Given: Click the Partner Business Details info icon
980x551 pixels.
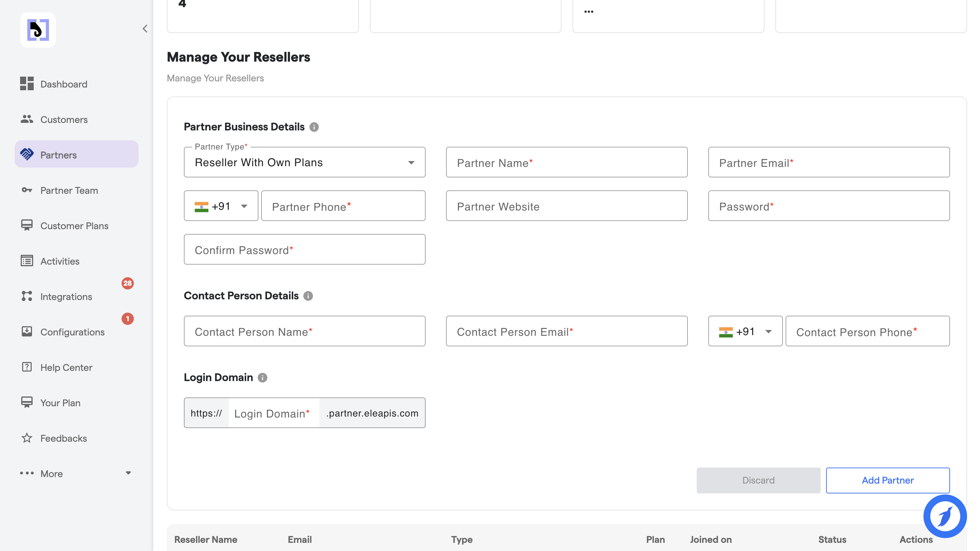Looking at the screenshot, I should [314, 127].
